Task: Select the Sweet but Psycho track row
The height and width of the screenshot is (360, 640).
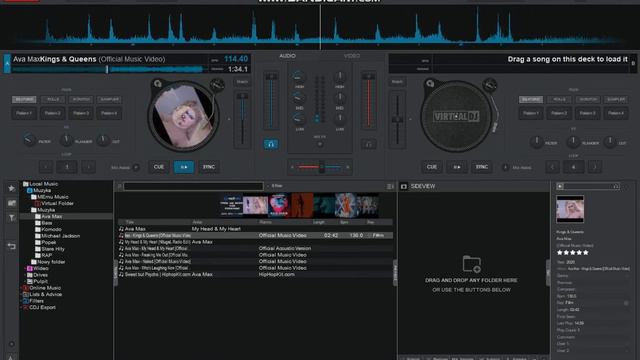Action: pos(256,274)
